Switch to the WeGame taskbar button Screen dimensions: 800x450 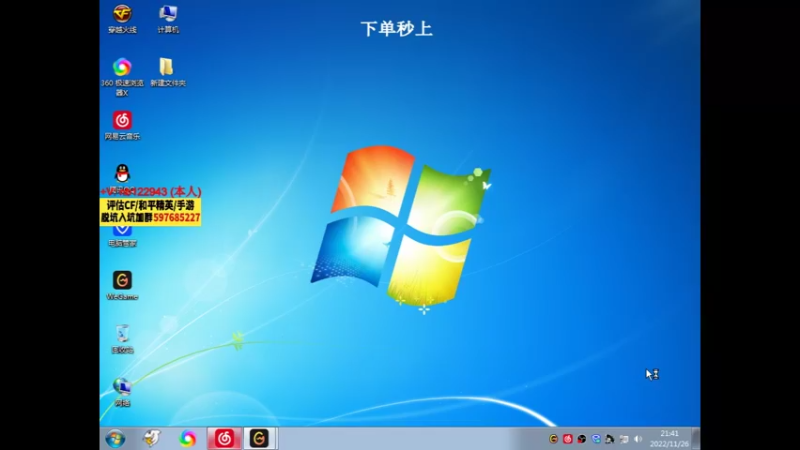coord(259,438)
